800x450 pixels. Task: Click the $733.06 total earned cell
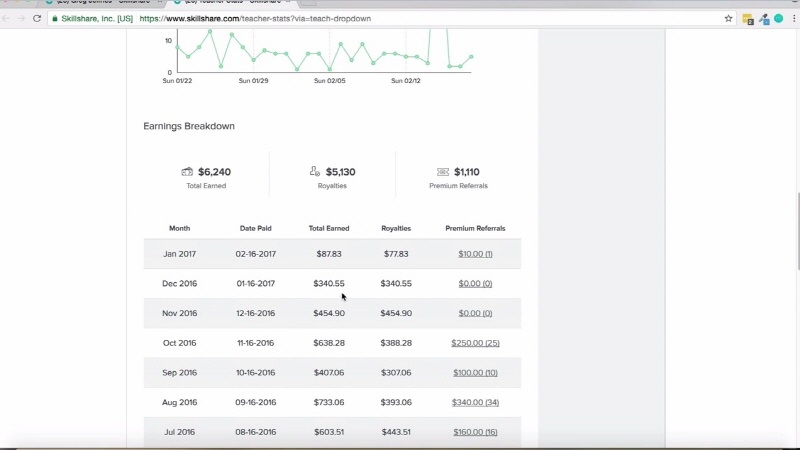coord(329,402)
